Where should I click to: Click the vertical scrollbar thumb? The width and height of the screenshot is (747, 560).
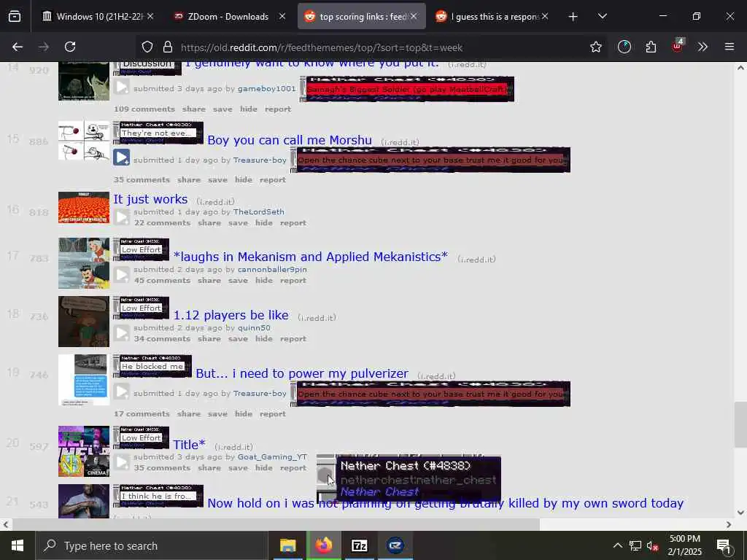(740, 425)
